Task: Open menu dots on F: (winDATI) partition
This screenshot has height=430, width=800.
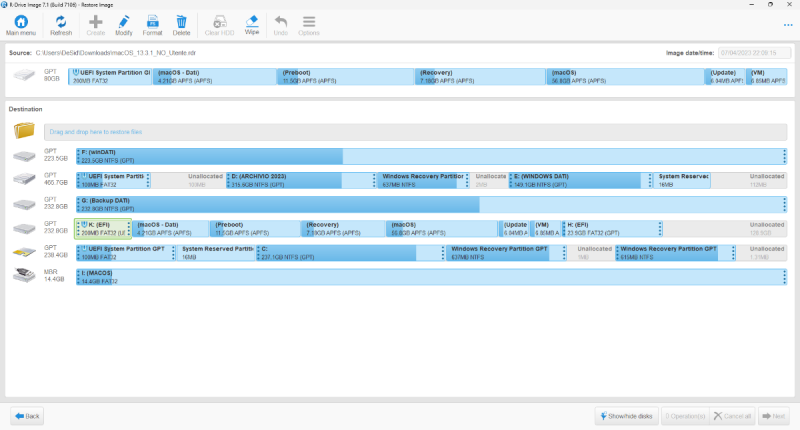Action: [x=784, y=155]
